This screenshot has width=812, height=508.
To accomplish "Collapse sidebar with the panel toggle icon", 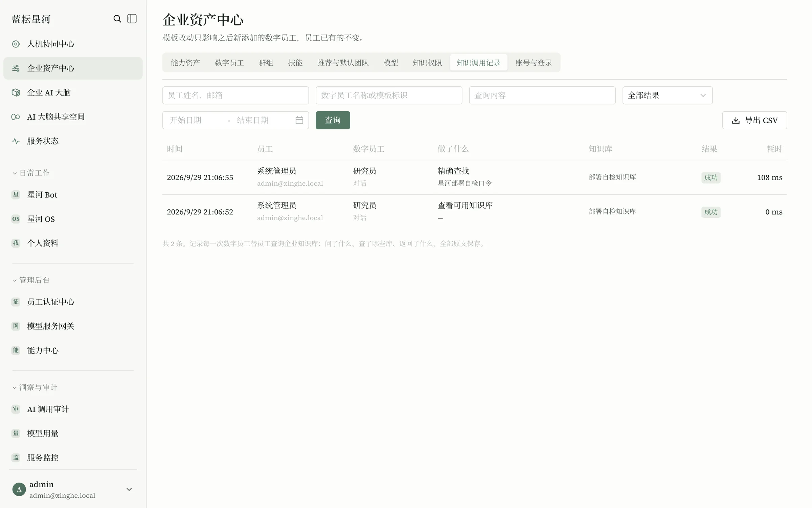I will (x=132, y=19).
